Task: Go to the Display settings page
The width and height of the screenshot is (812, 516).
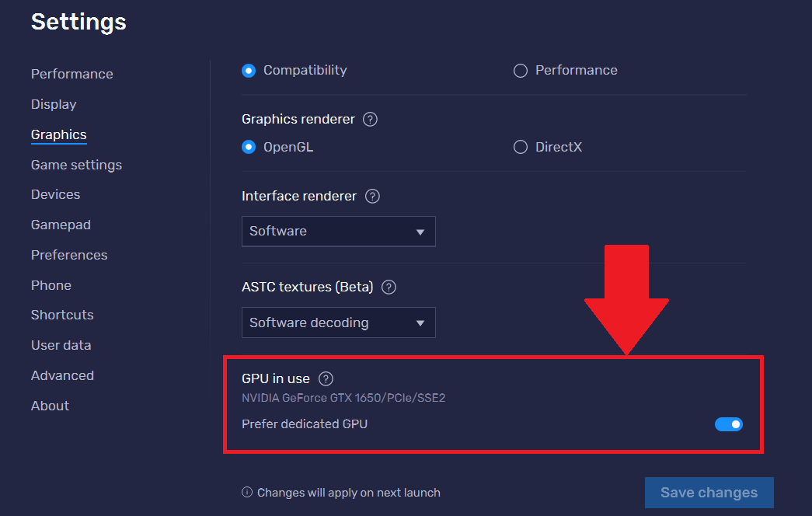Action: point(53,104)
